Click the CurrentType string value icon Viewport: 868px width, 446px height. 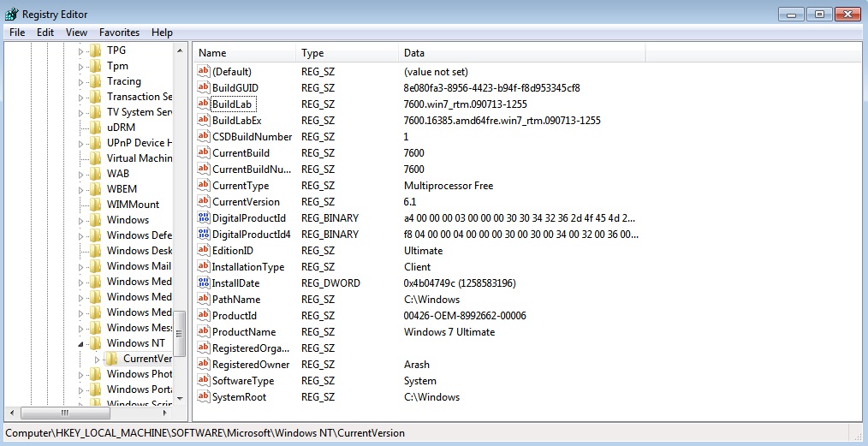point(204,185)
